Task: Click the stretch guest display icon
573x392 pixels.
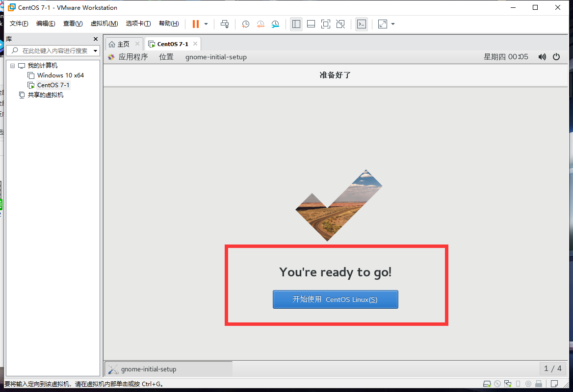Action: (383, 24)
